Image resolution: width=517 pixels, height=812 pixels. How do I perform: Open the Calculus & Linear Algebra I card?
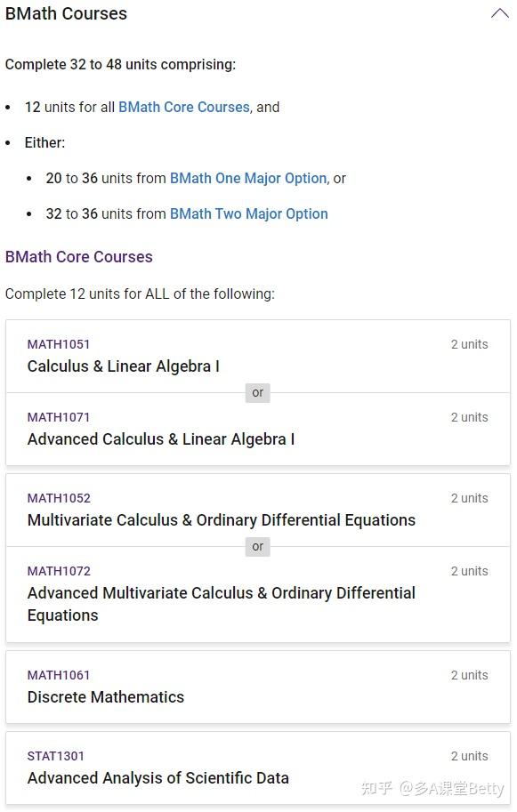[x=123, y=366]
